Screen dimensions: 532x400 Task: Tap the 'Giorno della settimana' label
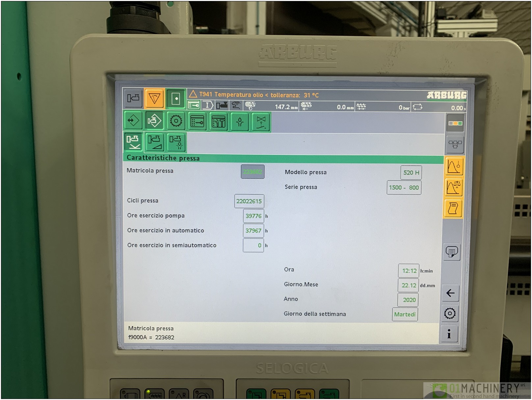pos(315,314)
